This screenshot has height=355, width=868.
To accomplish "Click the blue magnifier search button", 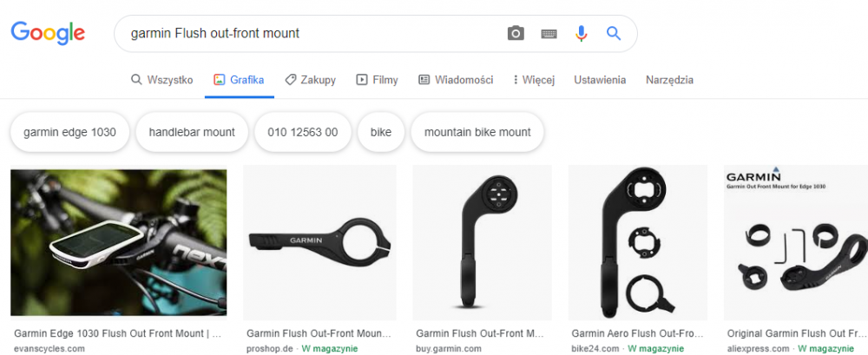I will pos(614,34).
